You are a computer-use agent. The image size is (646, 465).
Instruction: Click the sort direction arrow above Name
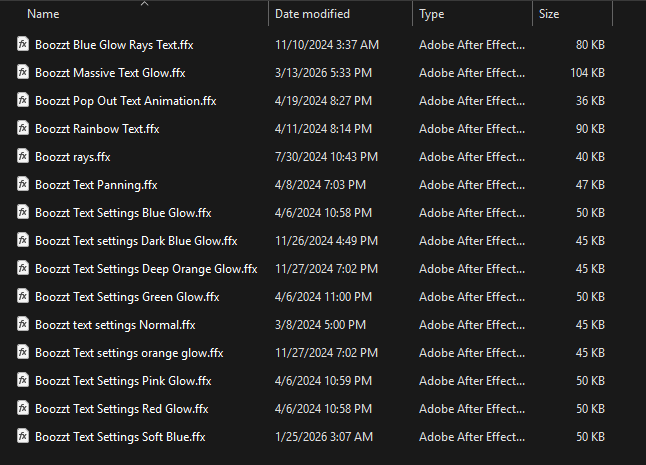[144, 4]
